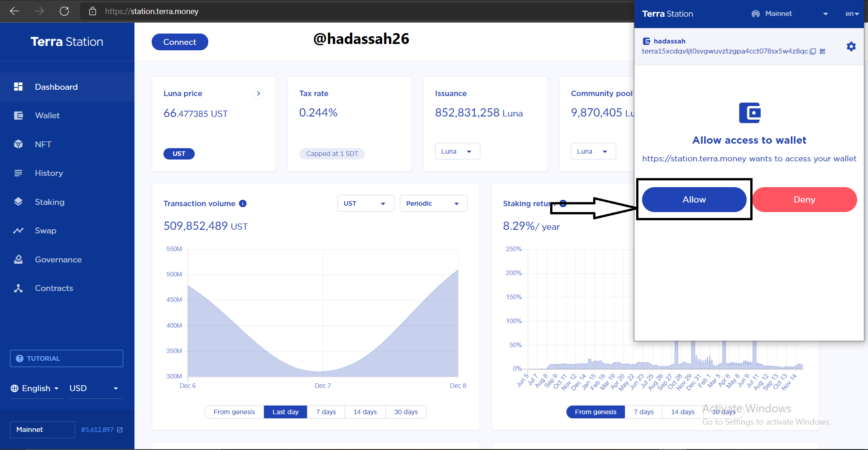The image size is (868, 450).
Task: Reload the browser page
Action: point(64,11)
